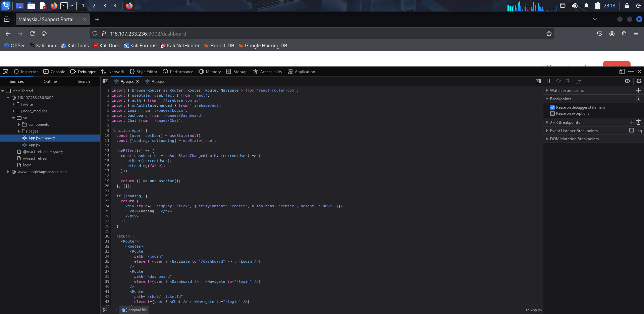Click the pause execution button in debugger

click(548, 81)
